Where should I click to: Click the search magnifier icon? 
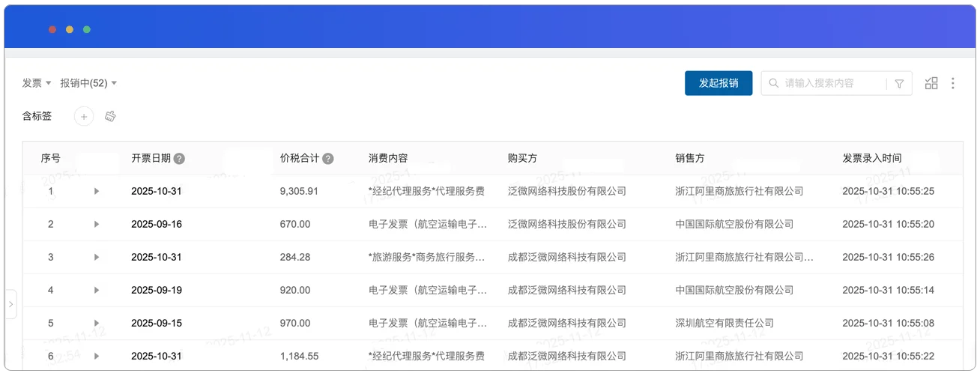coord(773,83)
